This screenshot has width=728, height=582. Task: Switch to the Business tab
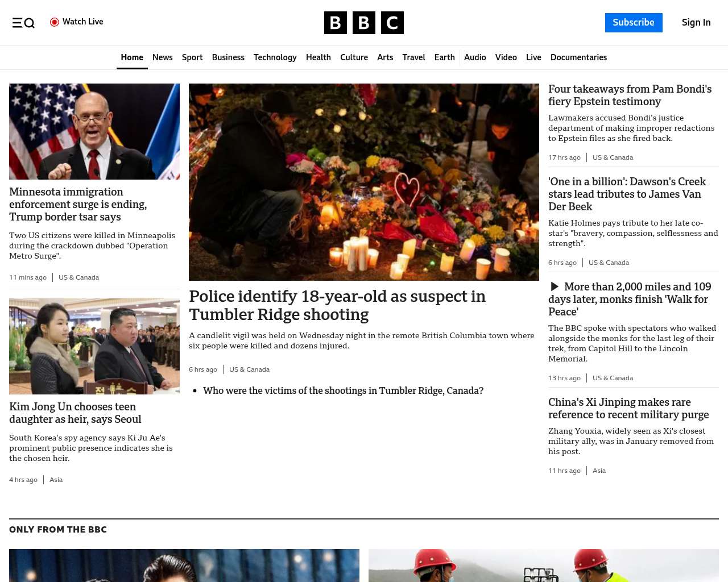pos(228,57)
